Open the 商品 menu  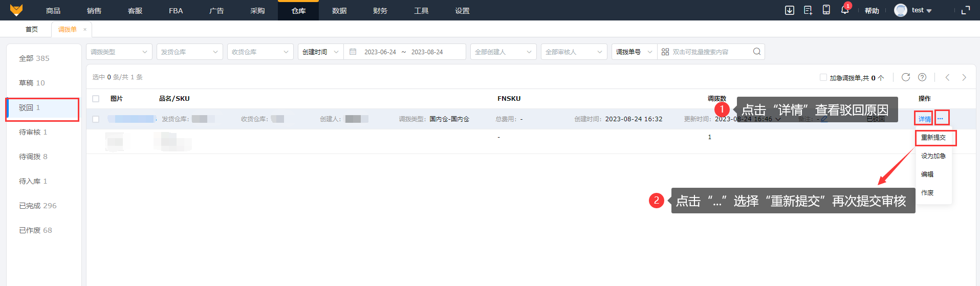pos(53,11)
